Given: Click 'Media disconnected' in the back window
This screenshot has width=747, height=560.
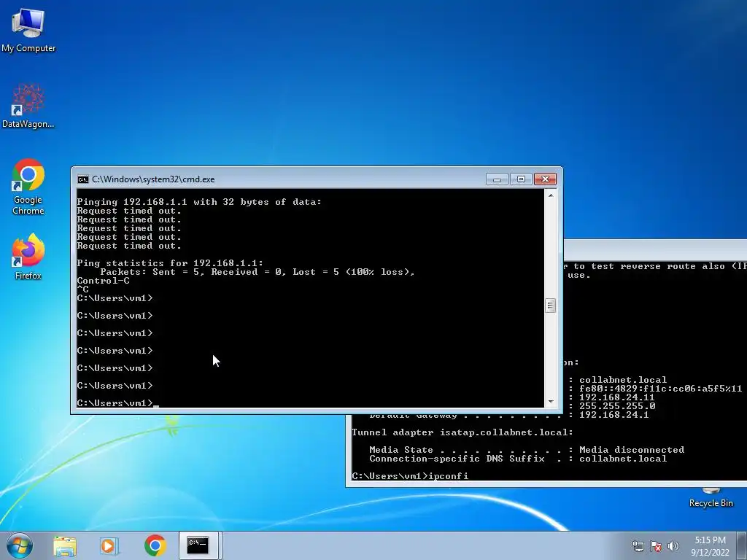Looking at the screenshot, I should pyautogui.click(x=632, y=450).
